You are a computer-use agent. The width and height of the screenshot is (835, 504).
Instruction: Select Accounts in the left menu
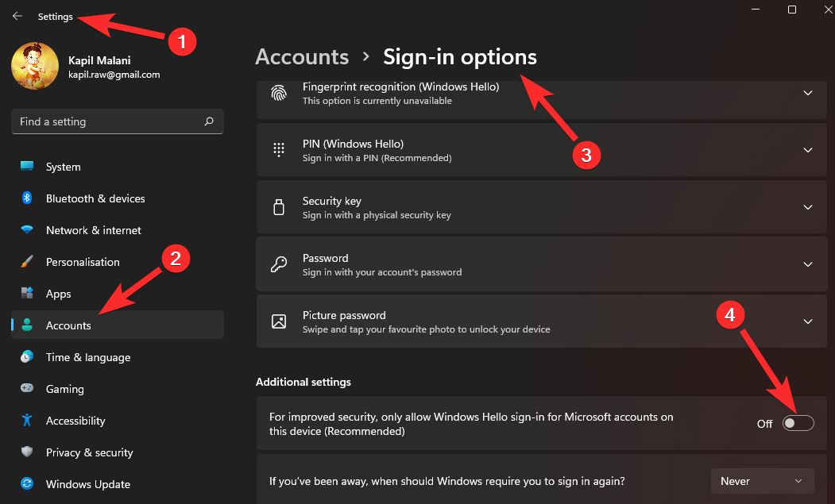point(68,325)
